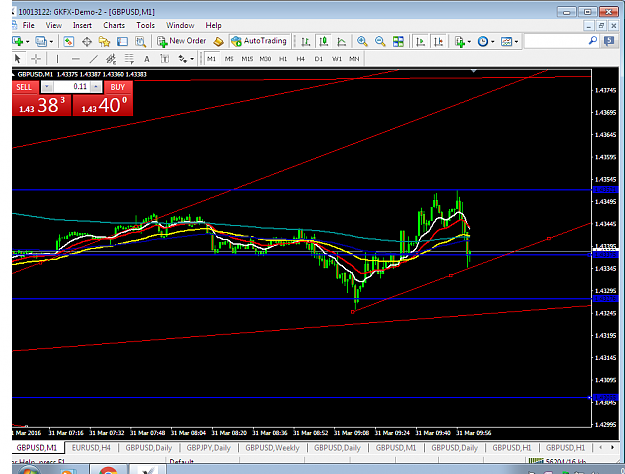Tile windows with the grid icon
Image resolution: width=625 pixels, height=474 pixels.
[x=398, y=41]
